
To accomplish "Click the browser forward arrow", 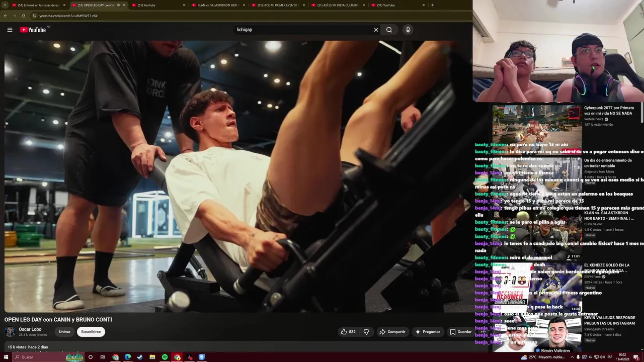I will coord(14,16).
